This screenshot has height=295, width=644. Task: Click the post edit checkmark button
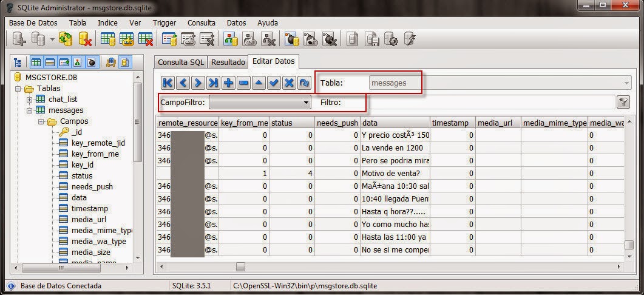pos(274,83)
